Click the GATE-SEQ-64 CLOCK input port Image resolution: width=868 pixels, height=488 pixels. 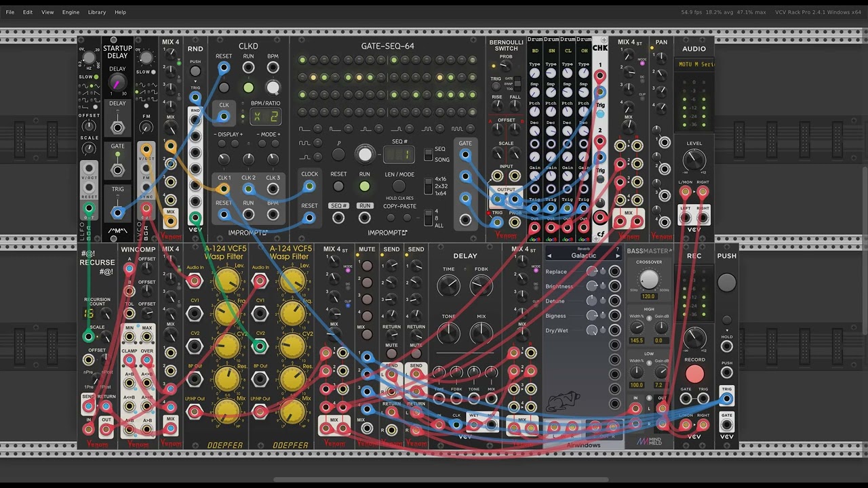(309, 186)
